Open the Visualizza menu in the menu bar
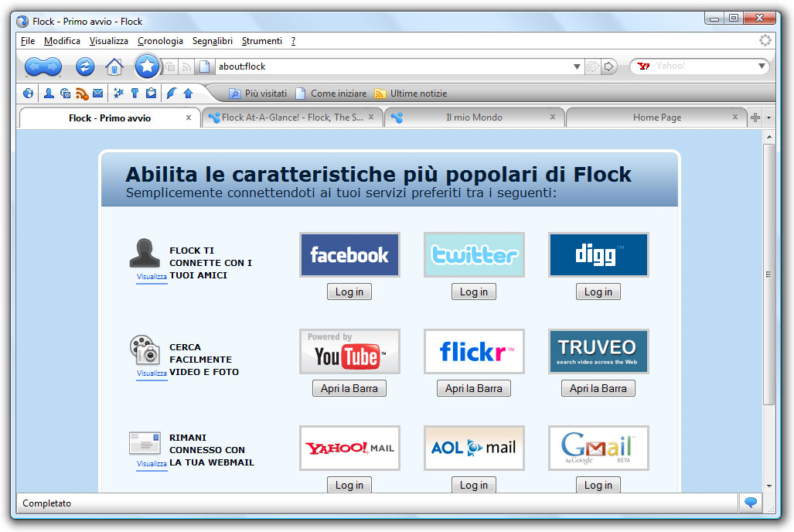 point(109,41)
